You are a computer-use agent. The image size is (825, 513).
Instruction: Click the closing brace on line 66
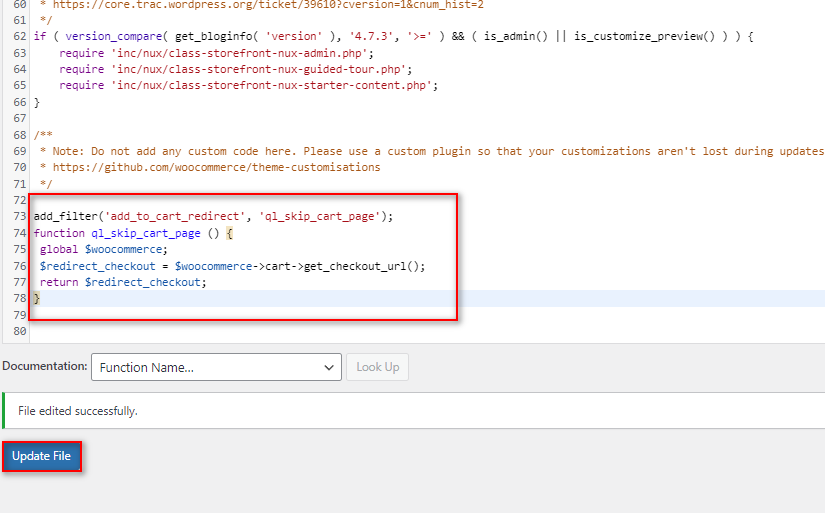click(x=37, y=102)
